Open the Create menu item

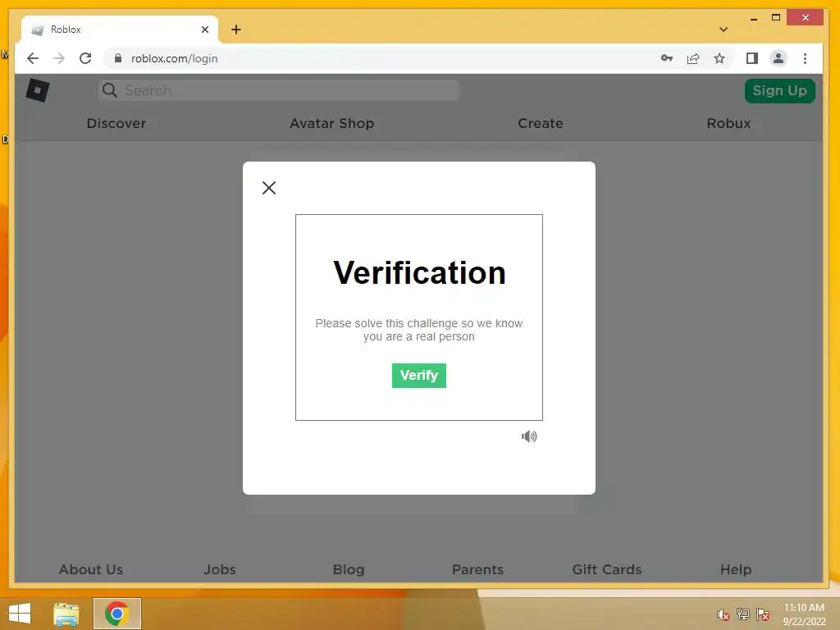point(540,123)
